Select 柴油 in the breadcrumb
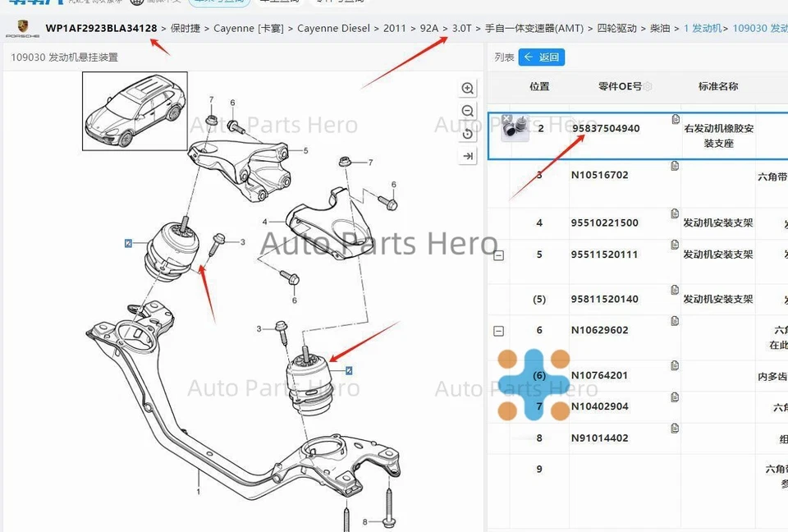Screen dimensions: 788x532 660,28
